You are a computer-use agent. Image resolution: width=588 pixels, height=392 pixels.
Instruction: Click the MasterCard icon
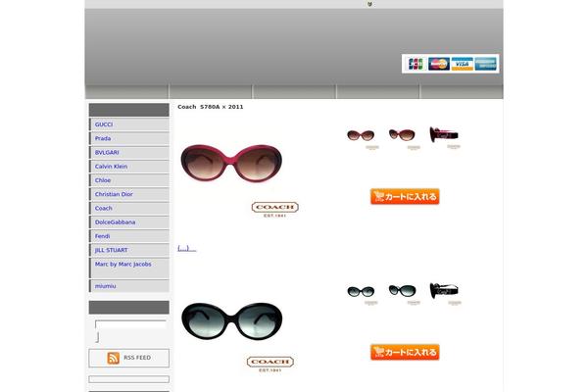point(439,64)
